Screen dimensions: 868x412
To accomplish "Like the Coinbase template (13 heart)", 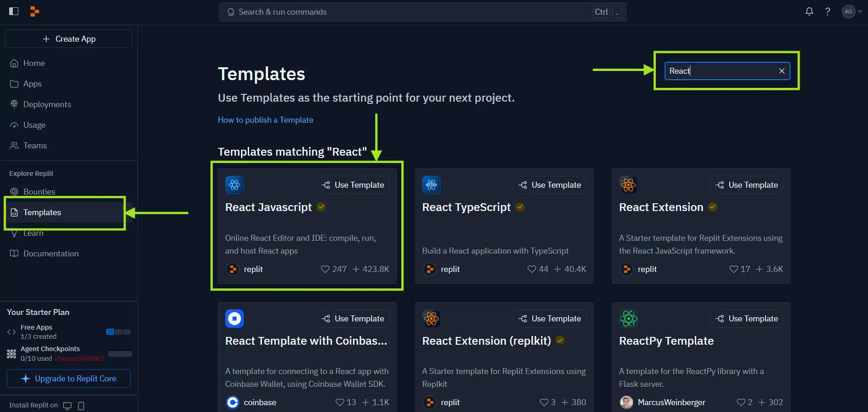I will [340, 402].
